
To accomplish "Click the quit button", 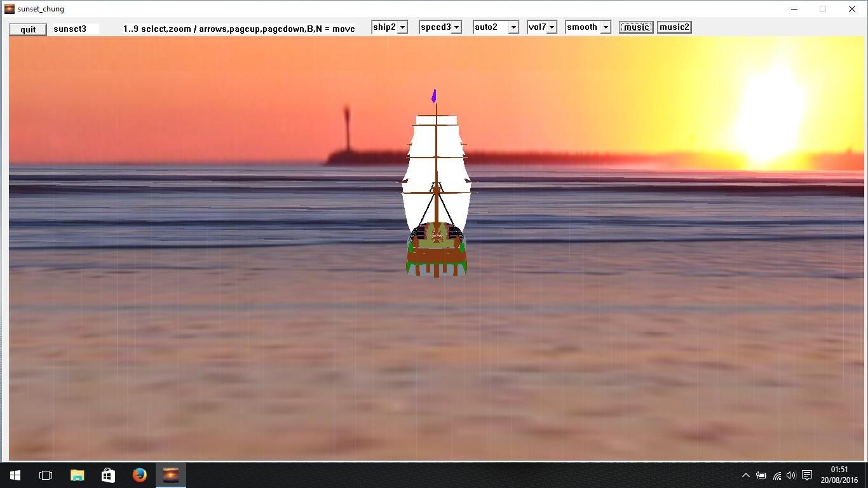I will click(x=28, y=29).
